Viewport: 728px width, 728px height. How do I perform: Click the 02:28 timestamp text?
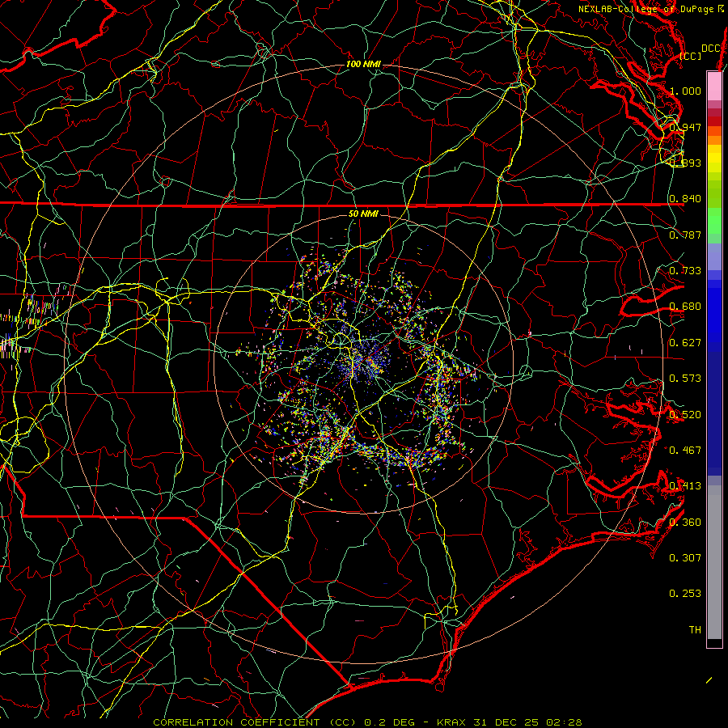(x=563, y=722)
